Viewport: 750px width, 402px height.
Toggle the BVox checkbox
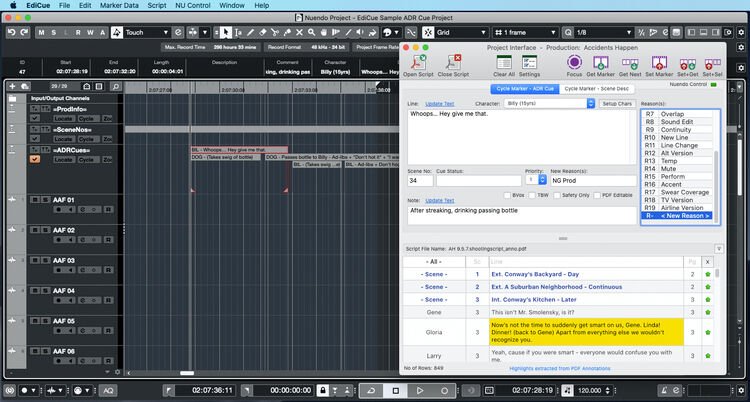[x=507, y=195]
